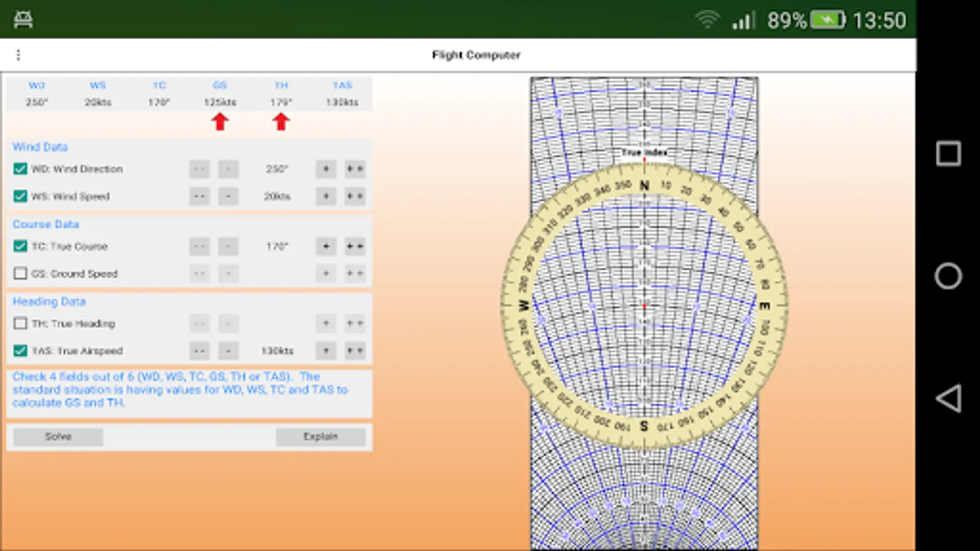Screen dimensions: 980x551
Task: Click the Solve button
Action: click(58, 437)
